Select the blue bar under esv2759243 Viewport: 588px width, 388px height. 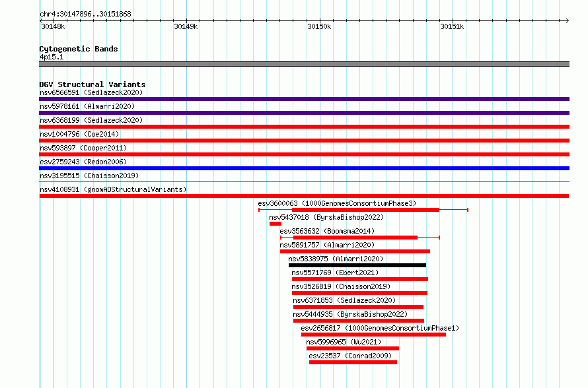coord(304,168)
